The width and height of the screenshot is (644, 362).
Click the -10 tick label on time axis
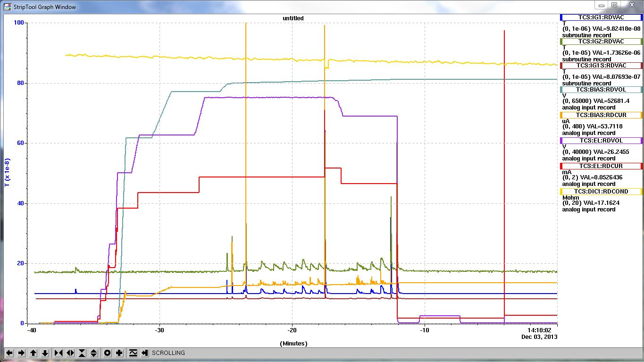424,330
